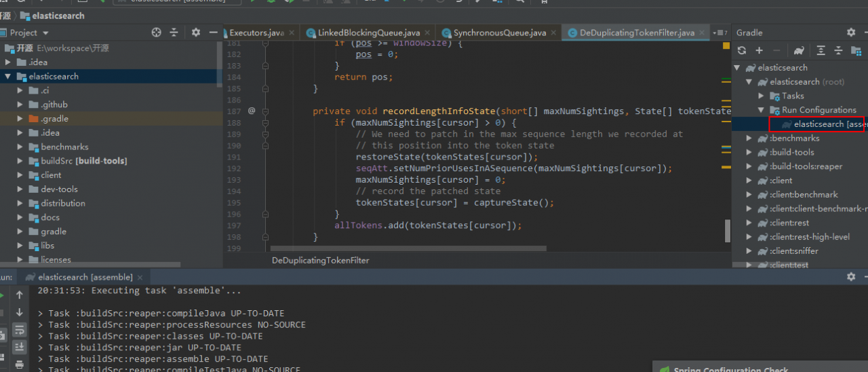Select :client:sniffer Gradle module
This screenshot has height=372, width=868.
[x=794, y=251]
